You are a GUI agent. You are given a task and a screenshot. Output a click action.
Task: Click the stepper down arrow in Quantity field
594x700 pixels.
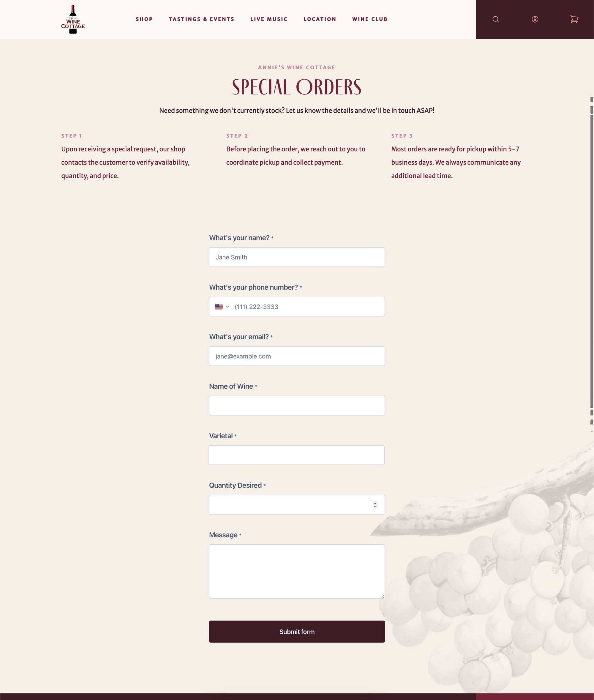375,507
